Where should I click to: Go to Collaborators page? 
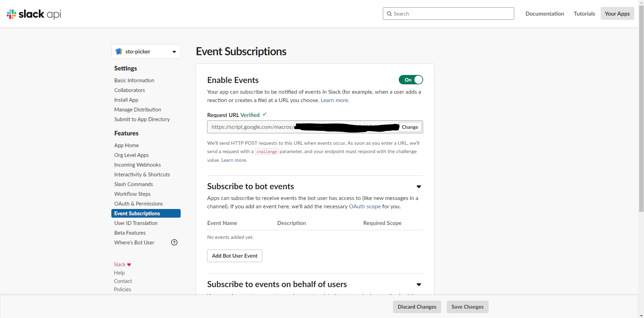(130, 90)
